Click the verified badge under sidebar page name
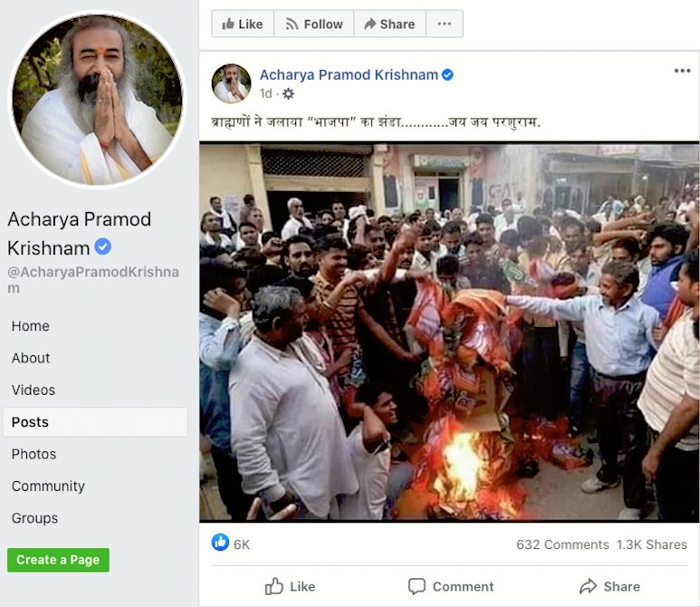This screenshot has height=607, width=700. 102,246
